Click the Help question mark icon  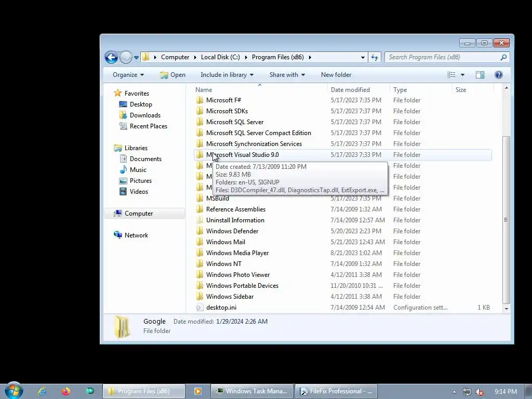[498, 75]
